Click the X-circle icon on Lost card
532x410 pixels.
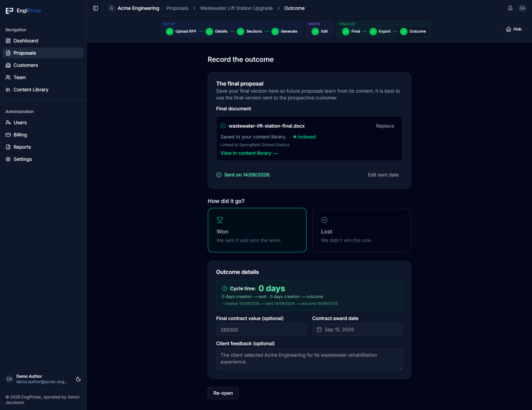[x=324, y=220]
